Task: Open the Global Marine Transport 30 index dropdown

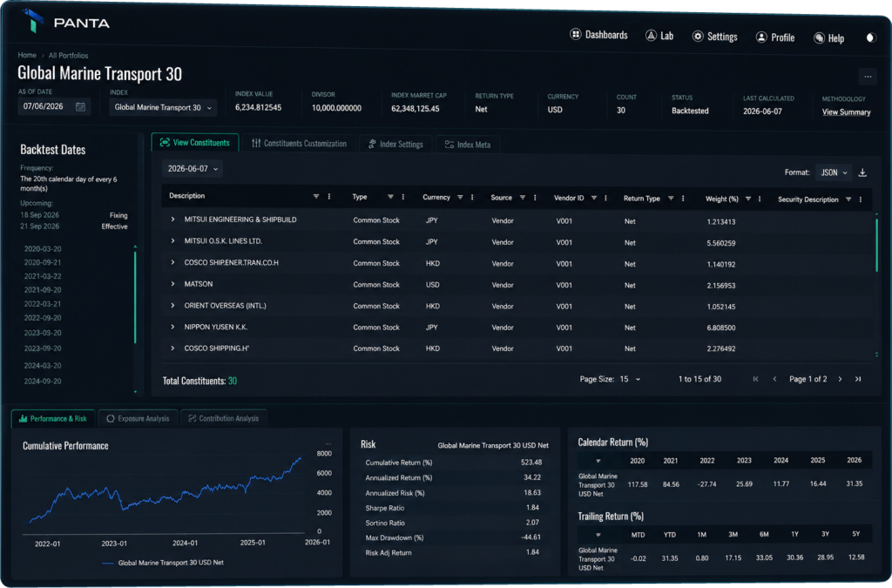Action: click(163, 107)
